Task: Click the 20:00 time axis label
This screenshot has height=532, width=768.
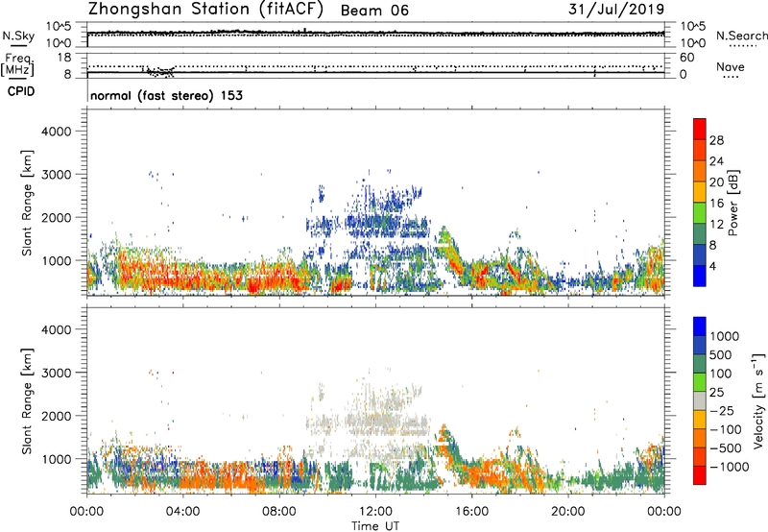Action: point(568,512)
